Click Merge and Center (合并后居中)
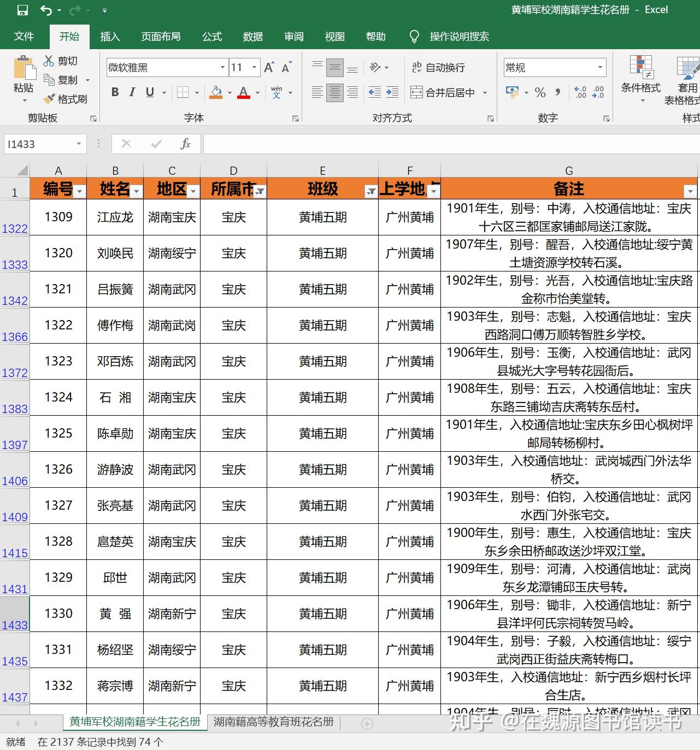This screenshot has height=750, width=700. point(443,92)
